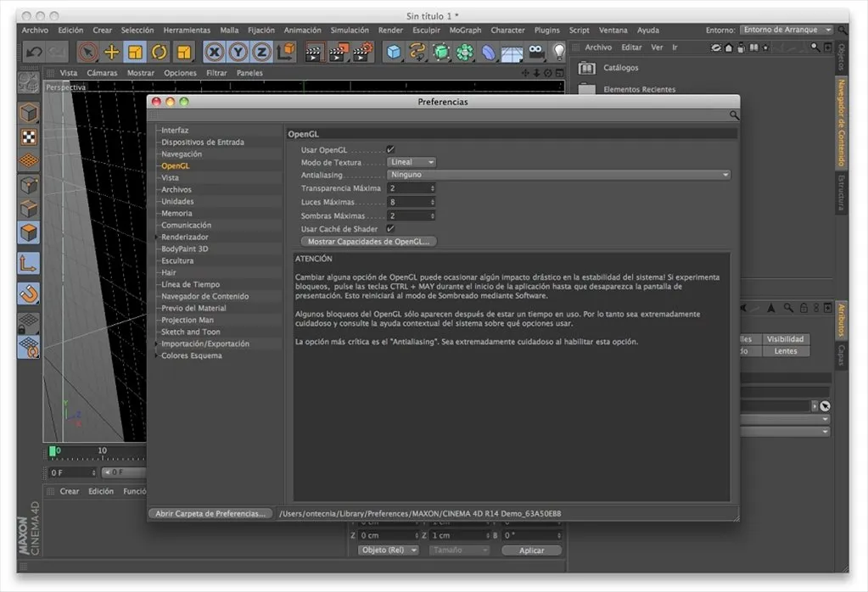Click the green timeline playhead marker
The image size is (868, 592).
pos(53,451)
